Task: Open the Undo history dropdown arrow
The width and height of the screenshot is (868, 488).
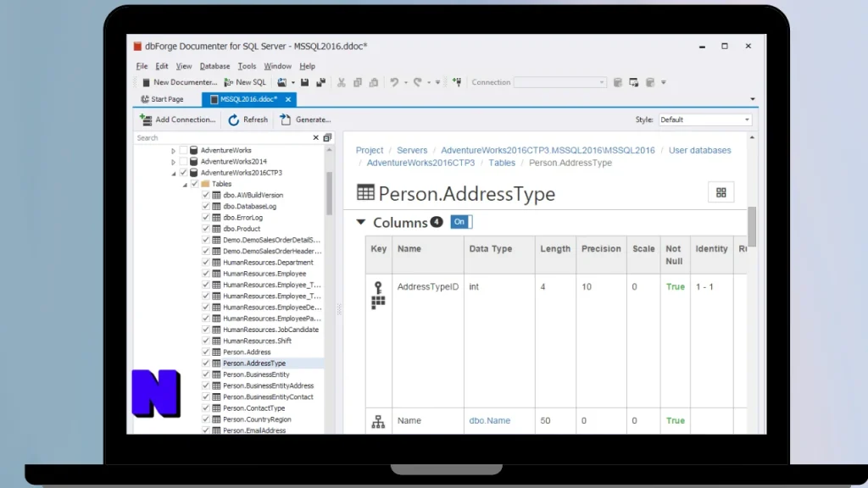Action: (406, 82)
